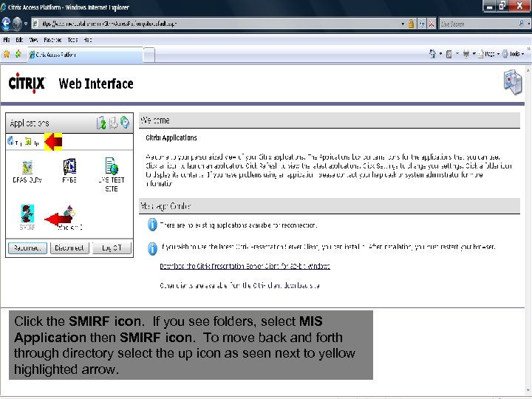
Task: Click the Feeds icon in the command bar
Action: click(449, 54)
